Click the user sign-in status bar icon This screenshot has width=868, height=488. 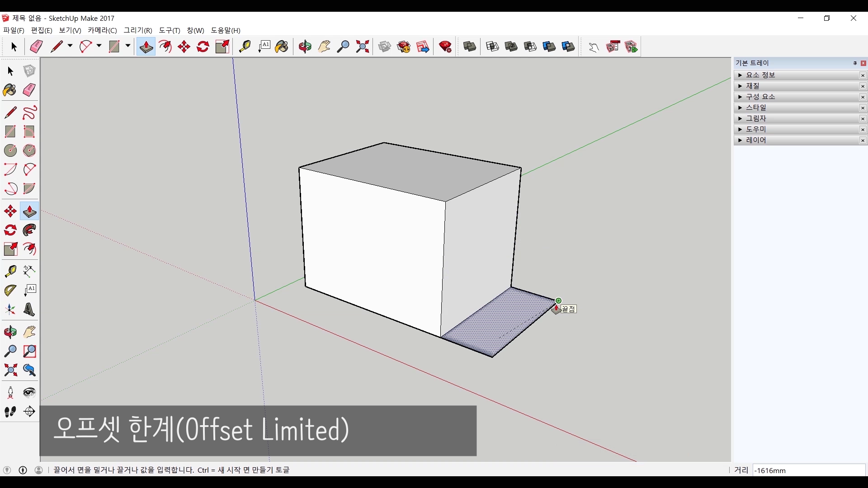coord(39,470)
